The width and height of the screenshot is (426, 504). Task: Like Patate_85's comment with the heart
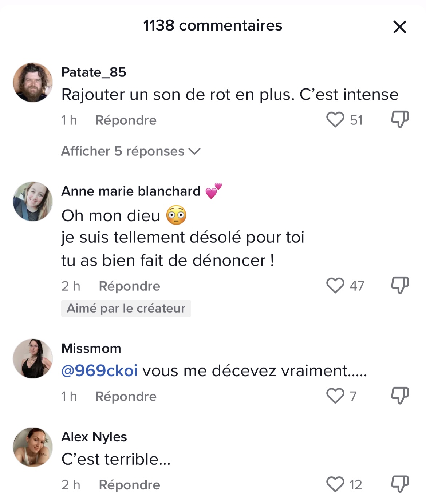click(x=335, y=120)
